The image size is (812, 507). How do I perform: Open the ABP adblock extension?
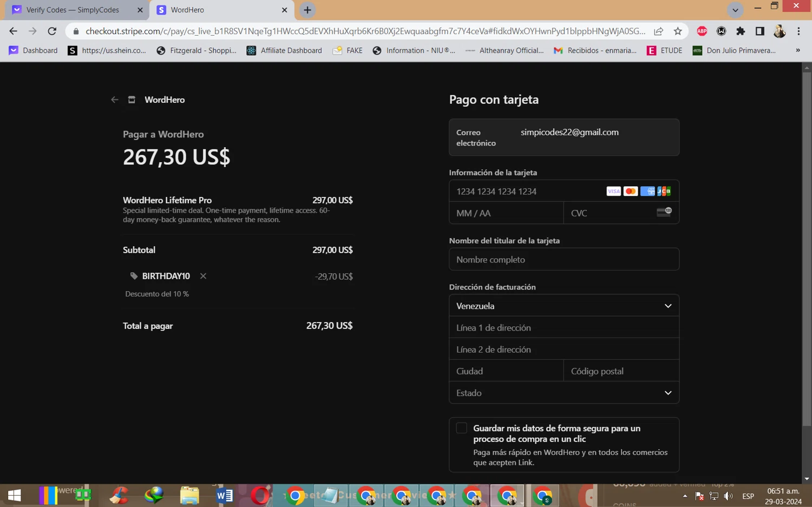(x=702, y=31)
